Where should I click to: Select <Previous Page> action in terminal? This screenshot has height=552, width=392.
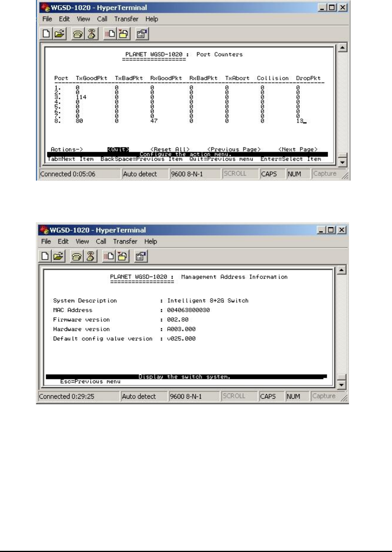pos(234,149)
